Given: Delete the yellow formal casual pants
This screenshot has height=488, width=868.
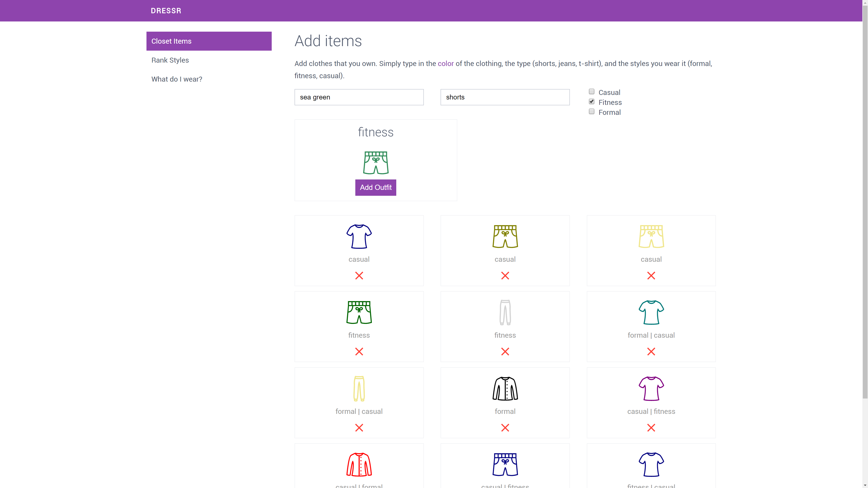Looking at the screenshot, I should tap(359, 428).
